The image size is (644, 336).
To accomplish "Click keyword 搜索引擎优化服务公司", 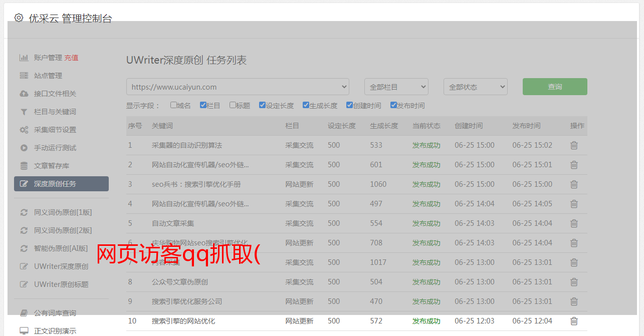I will point(187,301).
